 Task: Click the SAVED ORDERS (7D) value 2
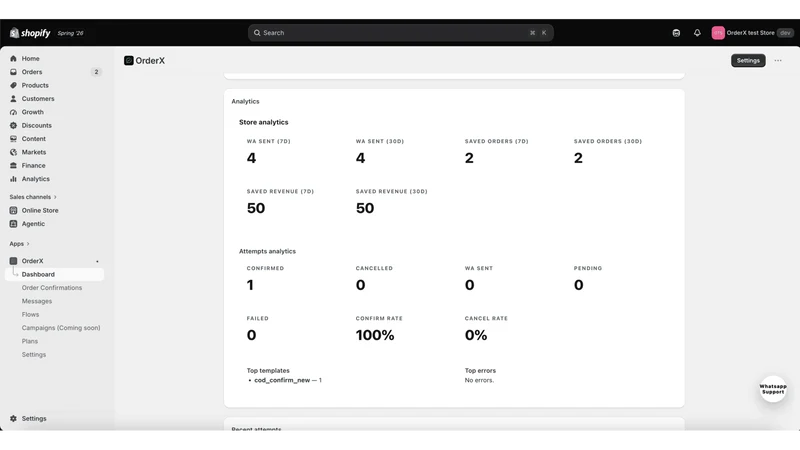(x=469, y=158)
